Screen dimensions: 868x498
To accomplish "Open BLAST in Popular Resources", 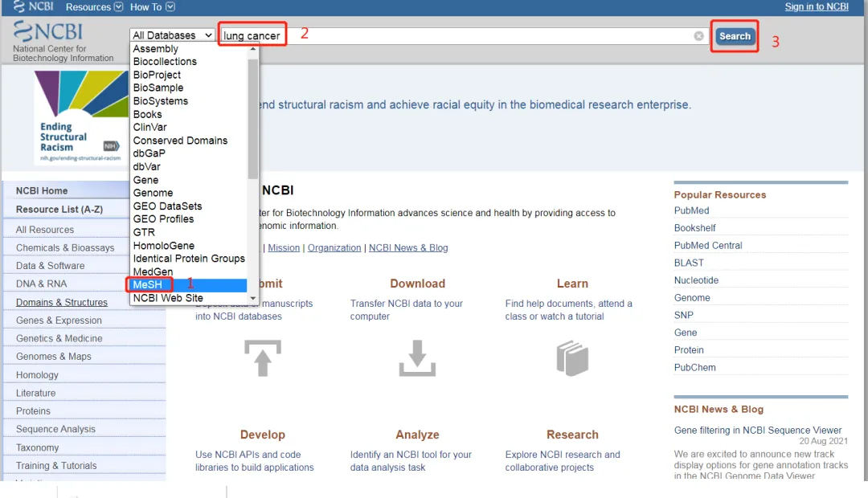I will coord(689,263).
